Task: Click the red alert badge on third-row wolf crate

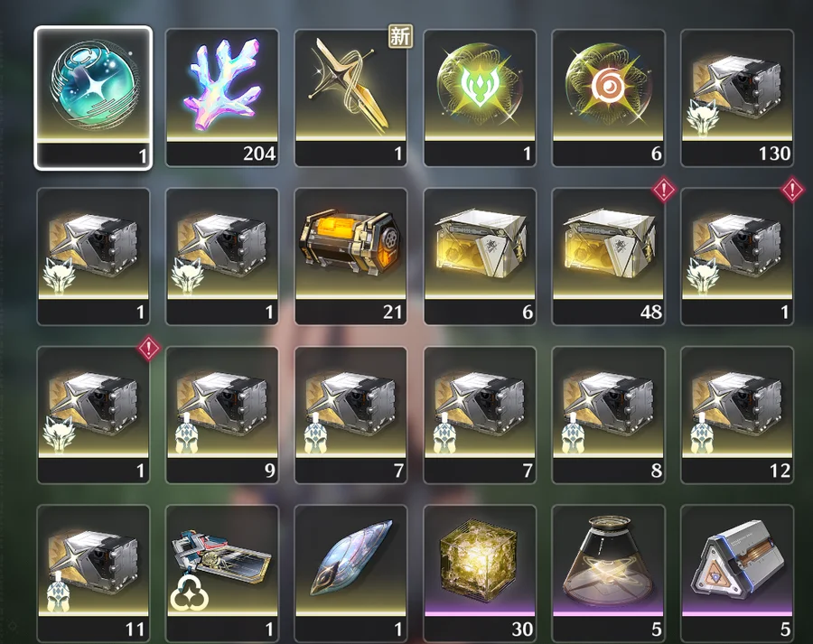Action: click(x=149, y=348)
